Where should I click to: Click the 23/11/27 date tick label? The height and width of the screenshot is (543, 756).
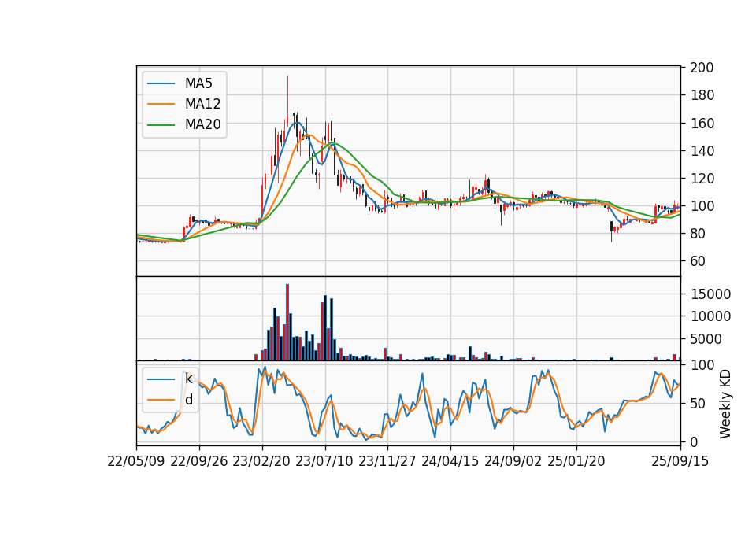(387, 461)
